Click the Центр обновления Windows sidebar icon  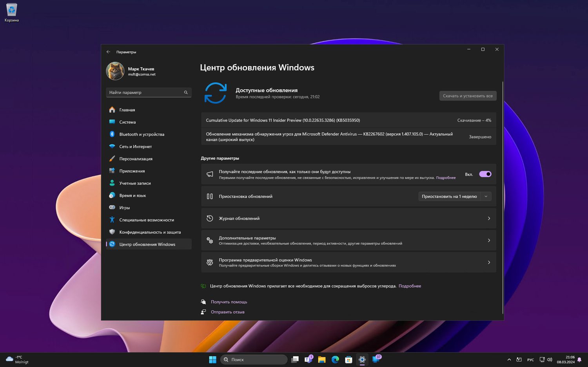[112, 244]
